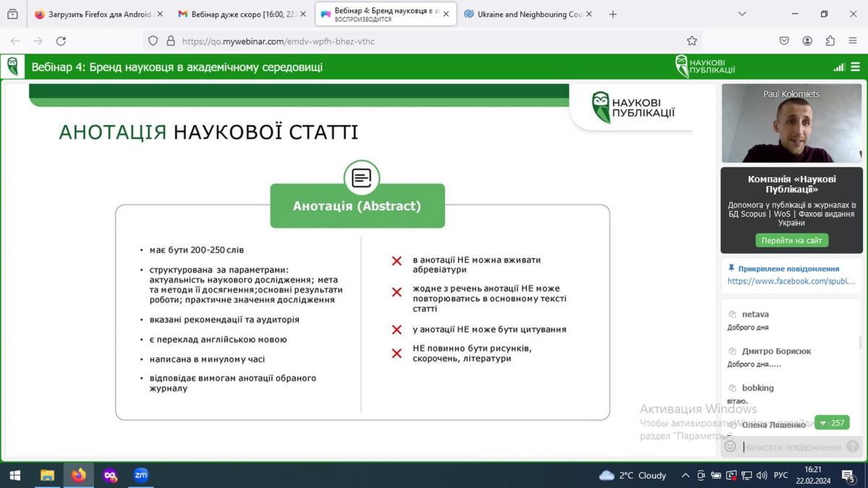Open Firefox View from the tab bar
The height and width of the screenshot is (488, 868).
pos(12,14)
